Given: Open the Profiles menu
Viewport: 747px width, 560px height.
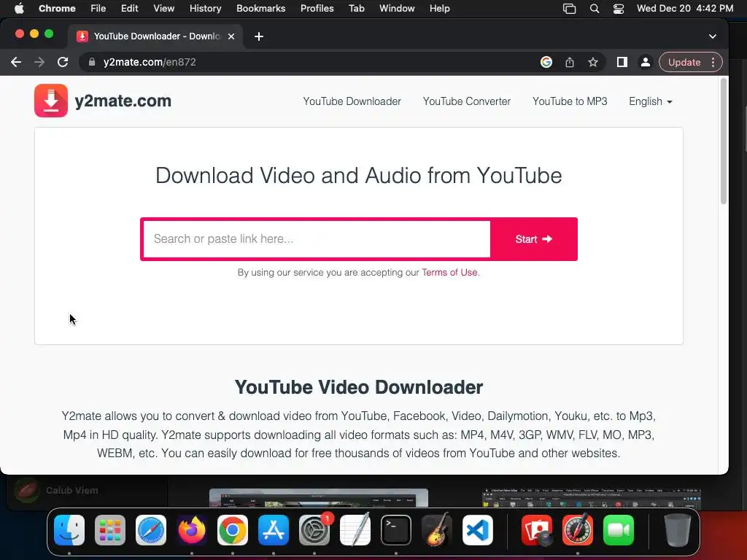Looking at the screenshot, I should coord(317,8).
